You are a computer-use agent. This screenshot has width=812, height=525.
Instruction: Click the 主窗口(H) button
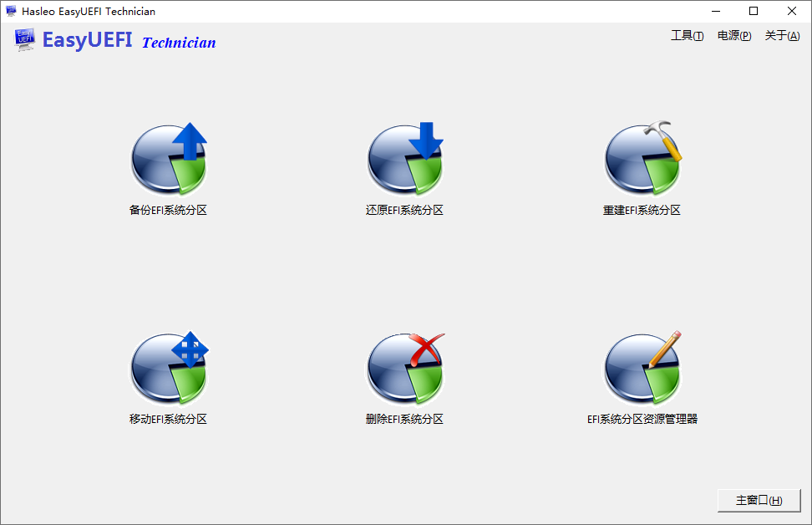(758, 499)
